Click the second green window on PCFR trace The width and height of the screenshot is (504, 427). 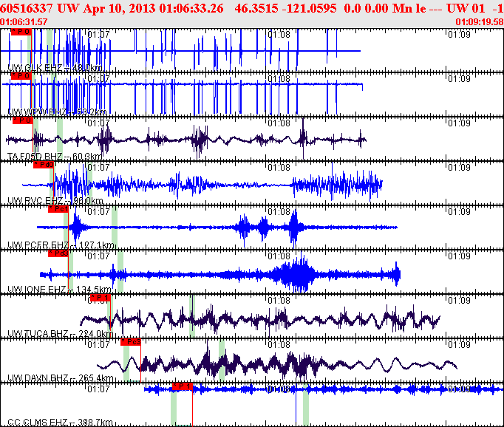click(x=115, y=228)
